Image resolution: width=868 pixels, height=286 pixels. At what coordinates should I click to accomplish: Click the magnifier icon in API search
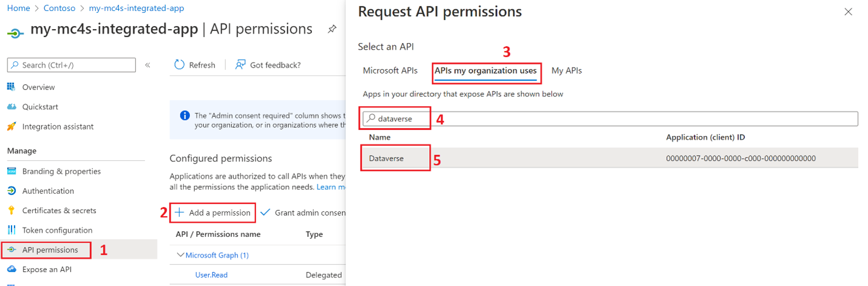[x=371, y=118]
